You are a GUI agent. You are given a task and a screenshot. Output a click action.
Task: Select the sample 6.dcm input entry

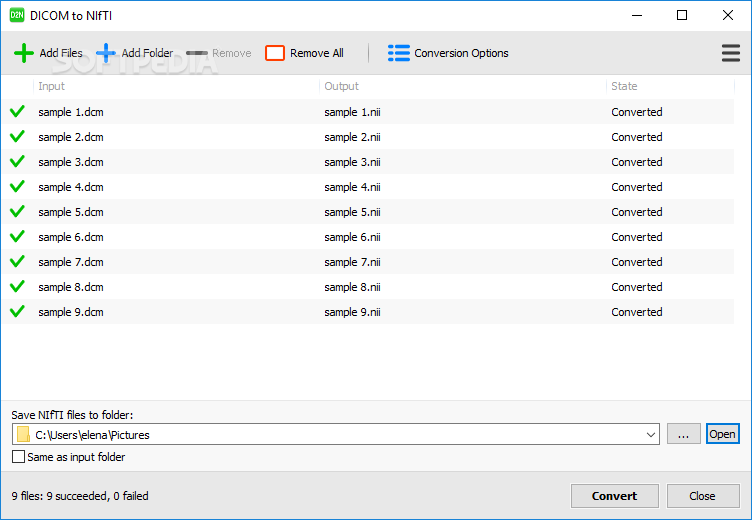tap(71, 237)
